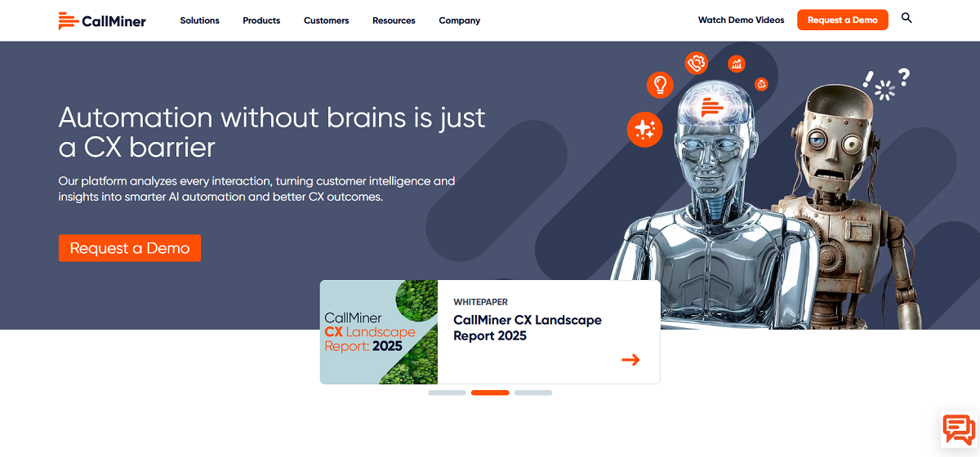Click the sparkle stars icon bubble

coord(644,129)
